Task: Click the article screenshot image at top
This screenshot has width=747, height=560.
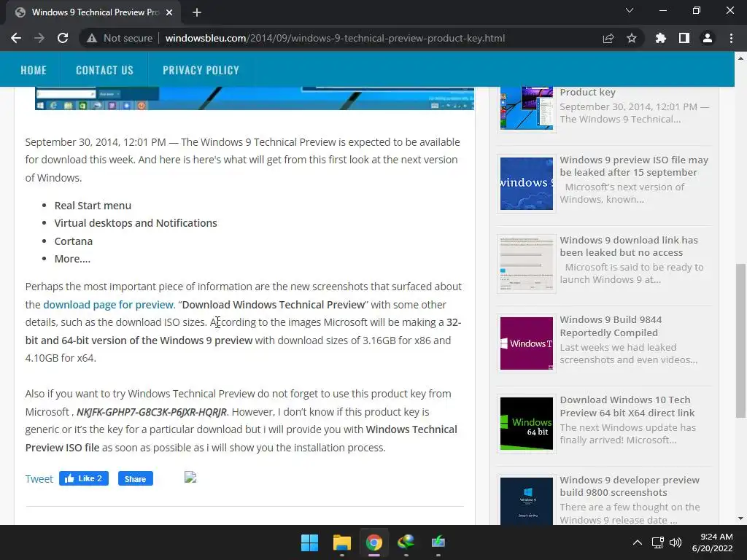Action: [255, 98]
